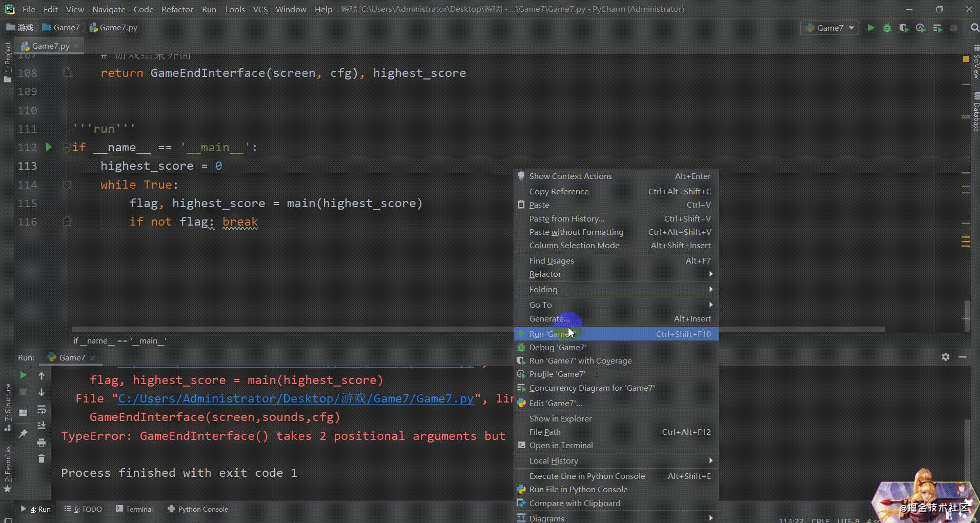Toggle scroll to end in Run console

42,426
